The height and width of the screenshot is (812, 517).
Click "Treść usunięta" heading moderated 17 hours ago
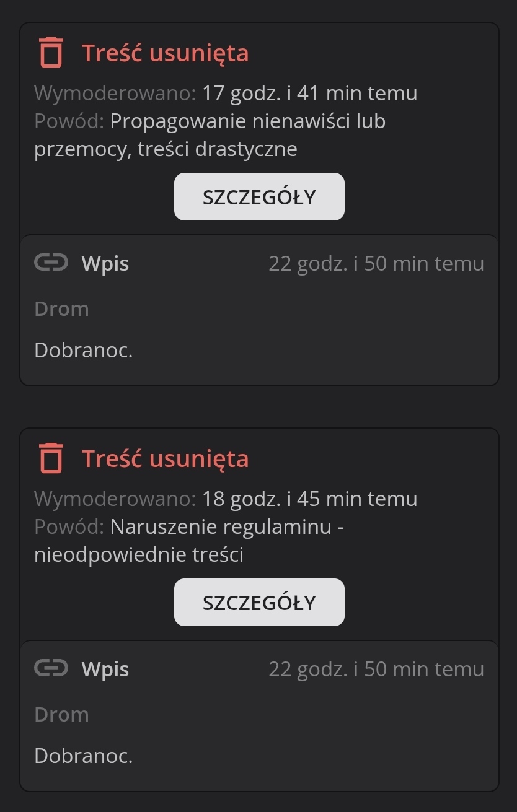click(x=165, y=53)
